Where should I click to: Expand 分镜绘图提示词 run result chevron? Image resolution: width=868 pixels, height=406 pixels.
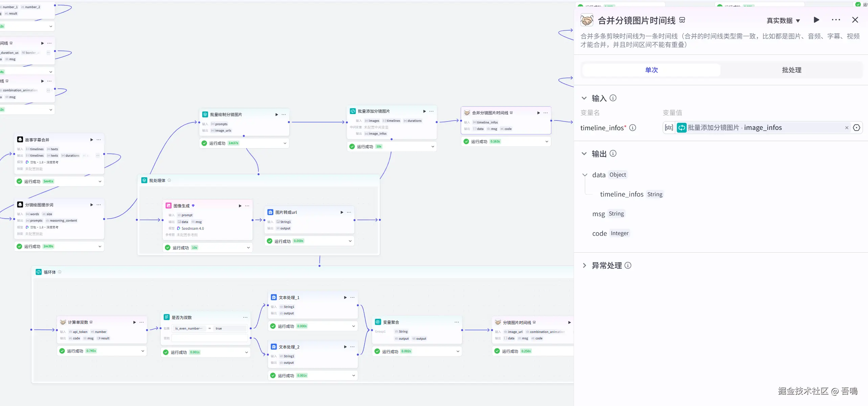coord(100,246)
